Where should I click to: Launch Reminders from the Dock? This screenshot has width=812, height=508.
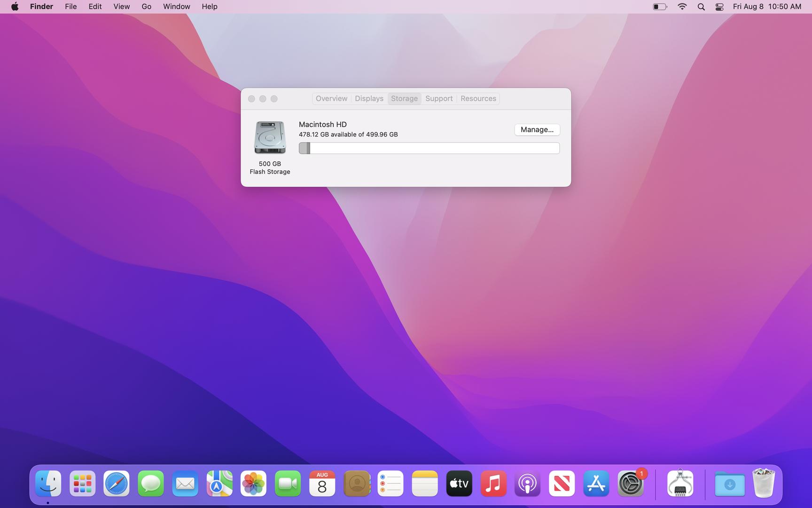coord(390,484)
